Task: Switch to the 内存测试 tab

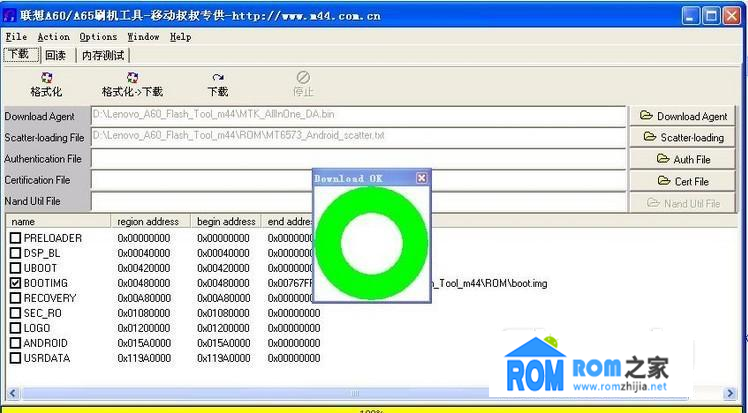Action: click(103, 55)
